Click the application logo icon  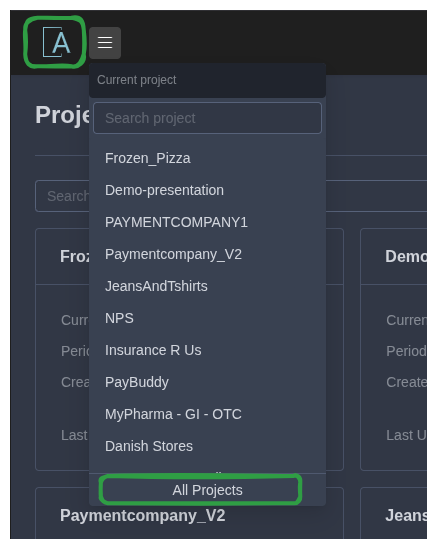tap(56, 43)
